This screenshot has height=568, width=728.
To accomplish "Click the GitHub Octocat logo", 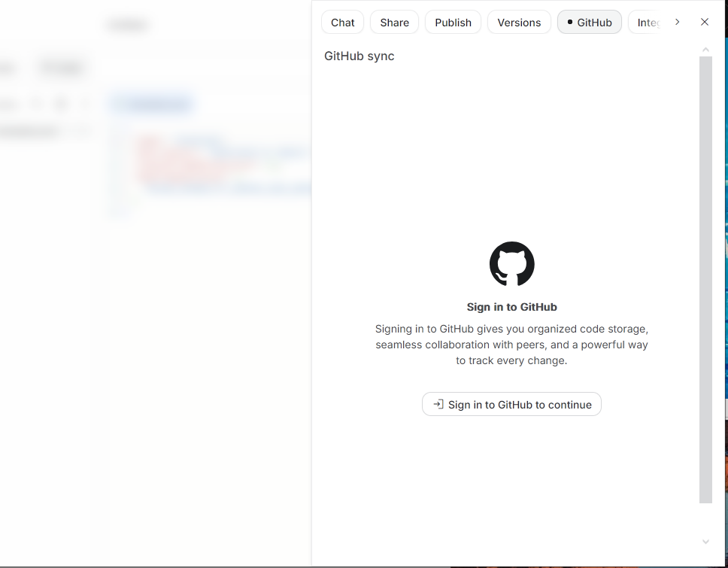I will click(511, 264).
